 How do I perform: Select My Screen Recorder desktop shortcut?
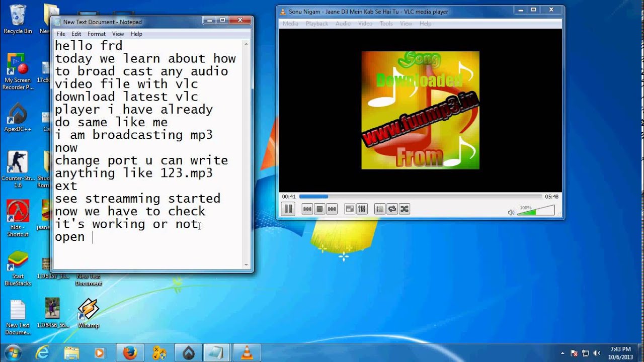point(18,71)
